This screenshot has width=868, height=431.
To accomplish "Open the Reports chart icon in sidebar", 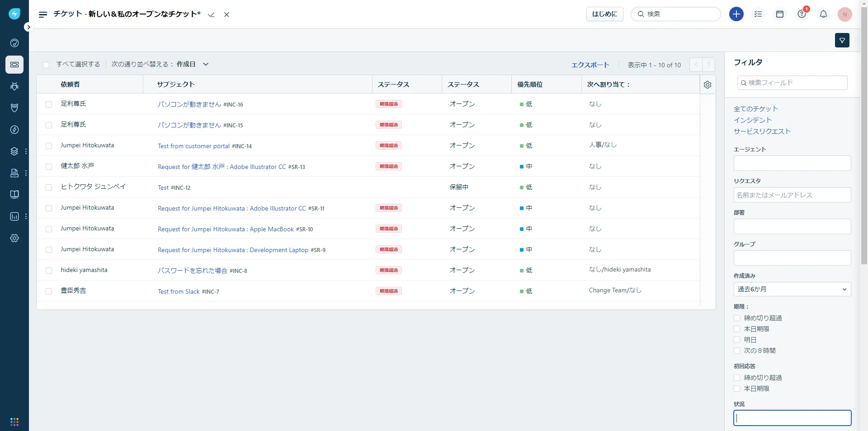I will (x=14, y=216).
